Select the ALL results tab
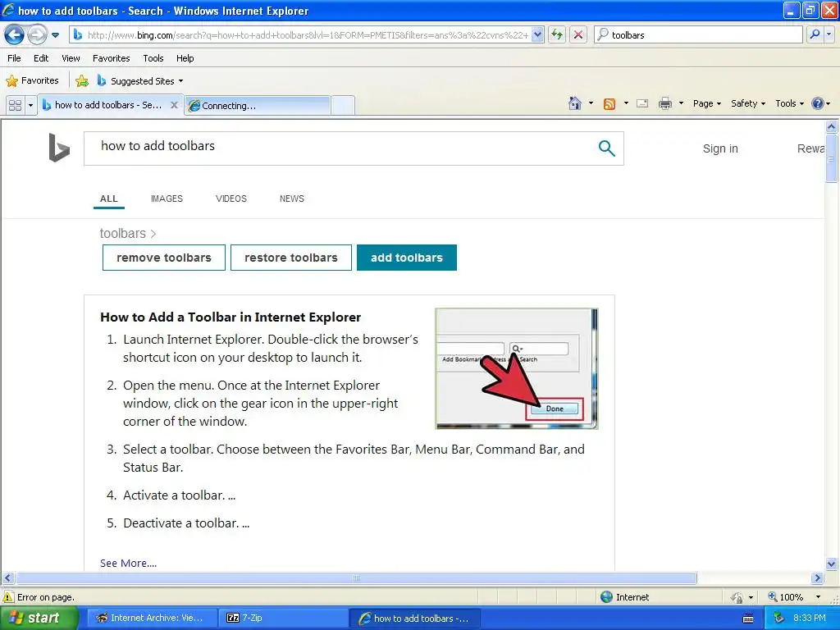The image size is (840, 630). (109, 199)
